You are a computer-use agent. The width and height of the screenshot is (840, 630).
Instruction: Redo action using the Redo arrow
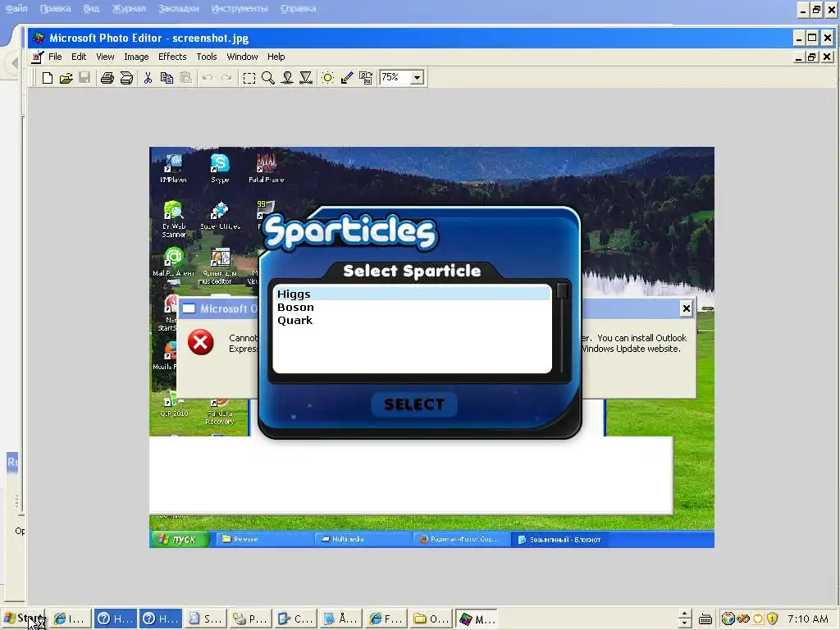tap(226, 78)
